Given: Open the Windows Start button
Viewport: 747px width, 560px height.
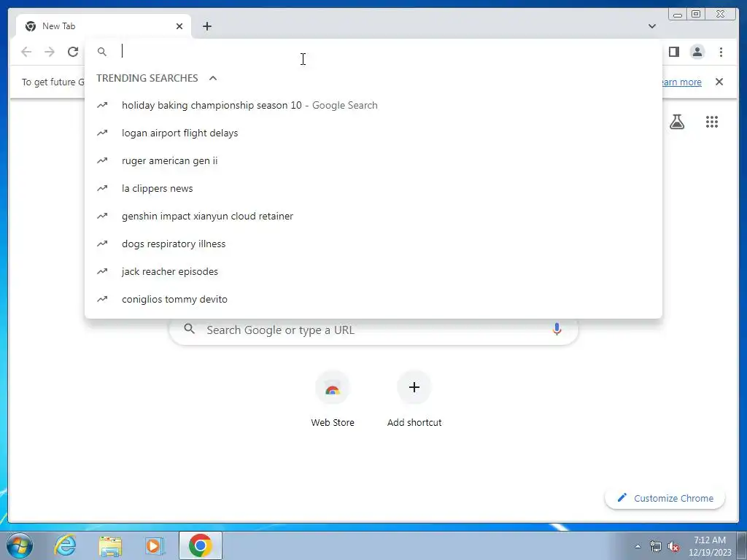Looking at the screenshot, I should 20,545.
